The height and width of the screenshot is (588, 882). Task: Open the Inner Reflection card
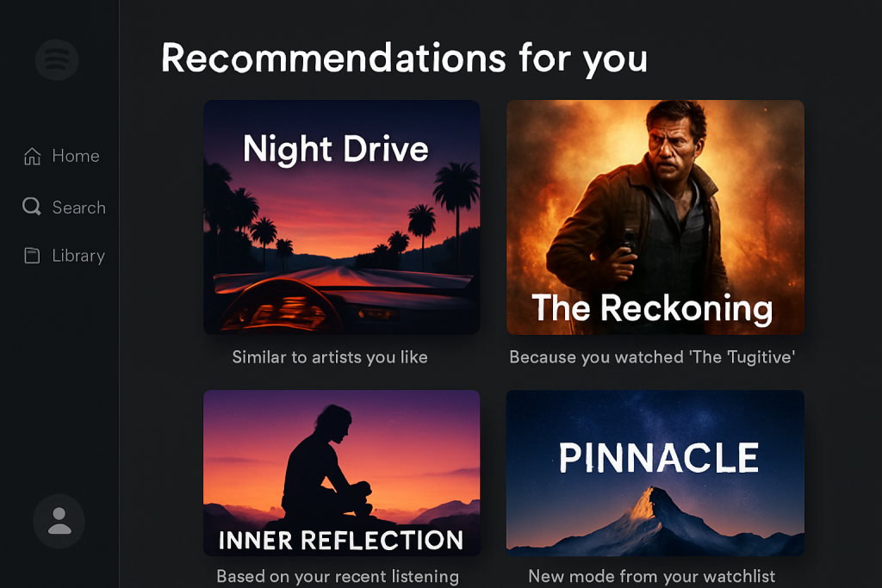point(341,473)
